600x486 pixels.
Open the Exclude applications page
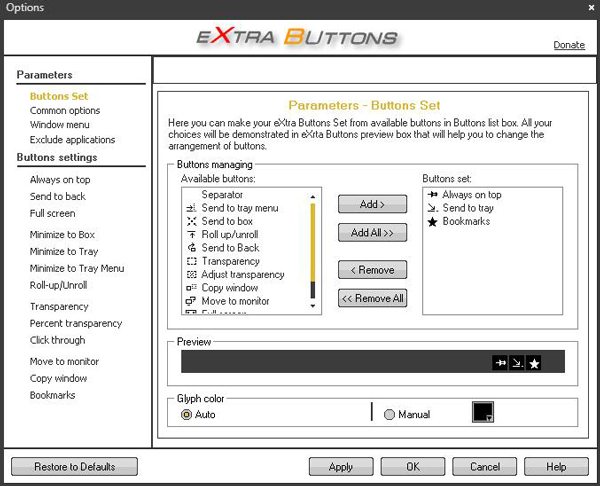(72, 140)
